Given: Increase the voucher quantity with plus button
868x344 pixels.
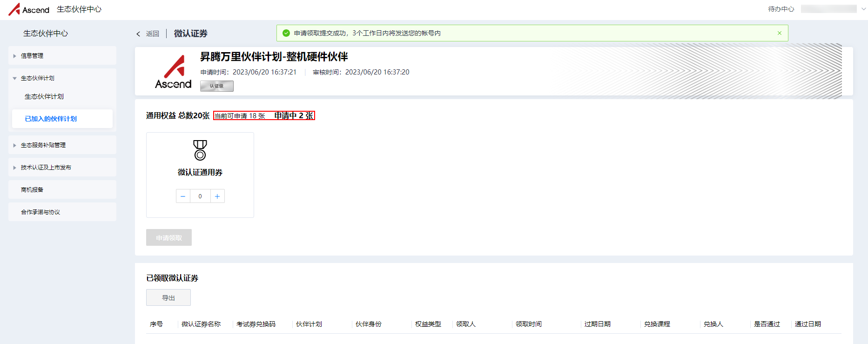Looking at the screenshot, I should pyautogui.click(x=217, y=196).
